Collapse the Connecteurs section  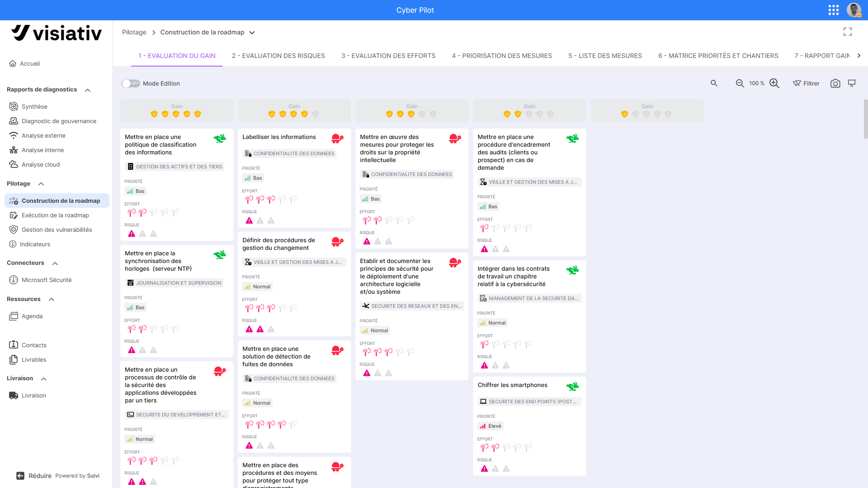point(55,263)
